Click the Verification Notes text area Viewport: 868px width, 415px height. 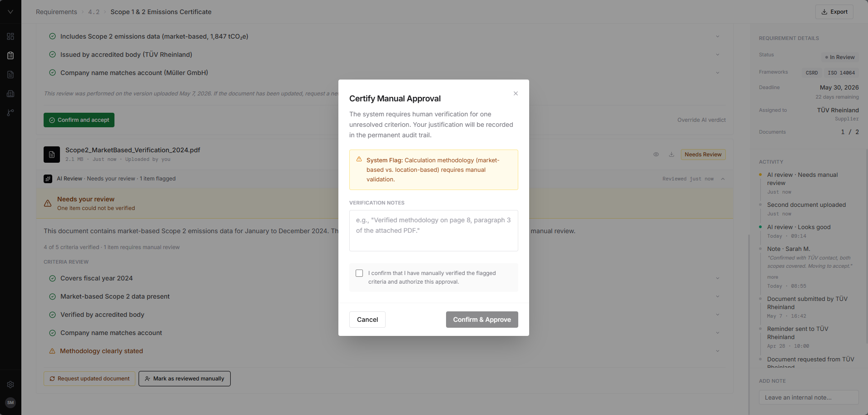pos(433,230)
